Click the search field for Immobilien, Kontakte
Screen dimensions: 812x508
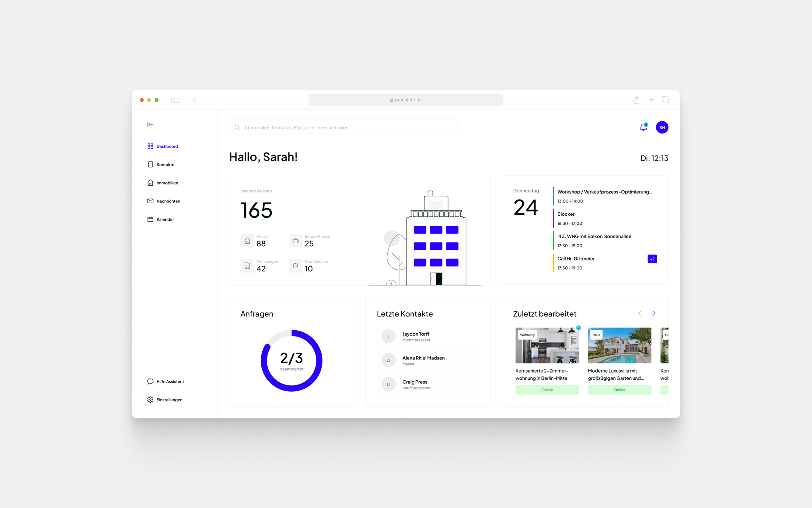coord(343,127)
